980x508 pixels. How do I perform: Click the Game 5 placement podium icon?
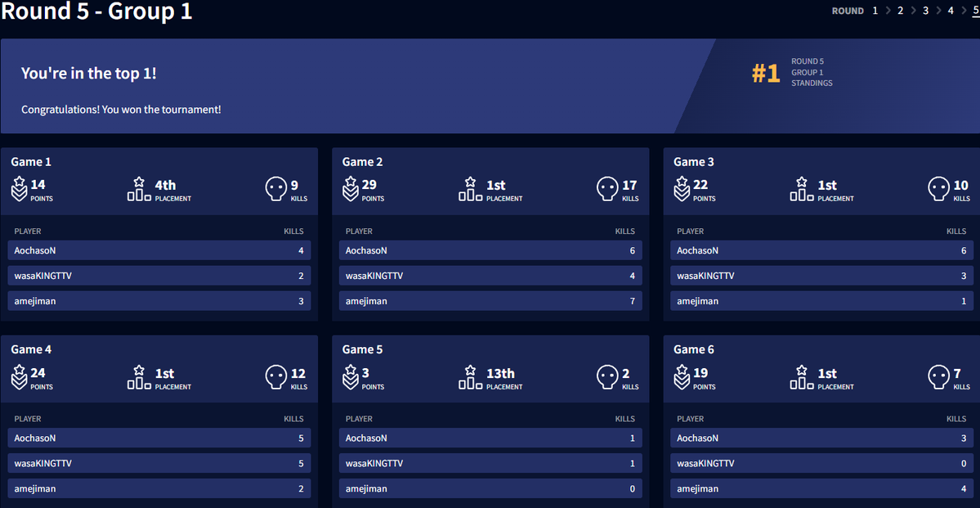471,376
